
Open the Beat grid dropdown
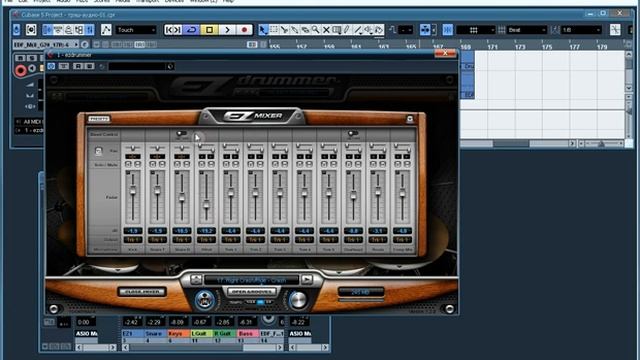527,30
